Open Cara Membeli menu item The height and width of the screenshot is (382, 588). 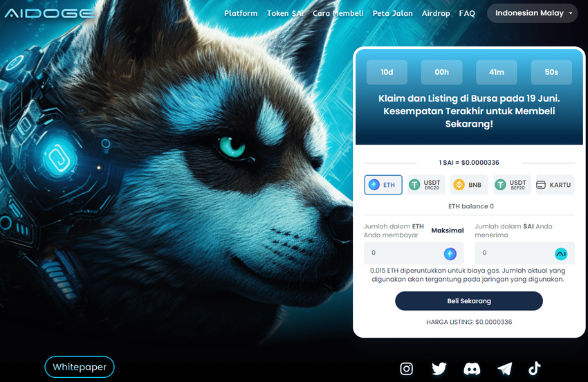(338, 14)
